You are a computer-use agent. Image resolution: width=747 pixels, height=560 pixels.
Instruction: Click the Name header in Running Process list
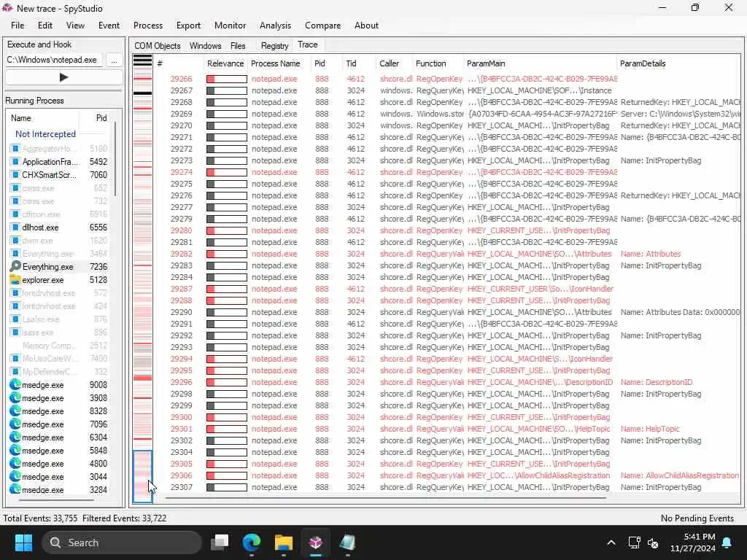click(x=21, y=118)
